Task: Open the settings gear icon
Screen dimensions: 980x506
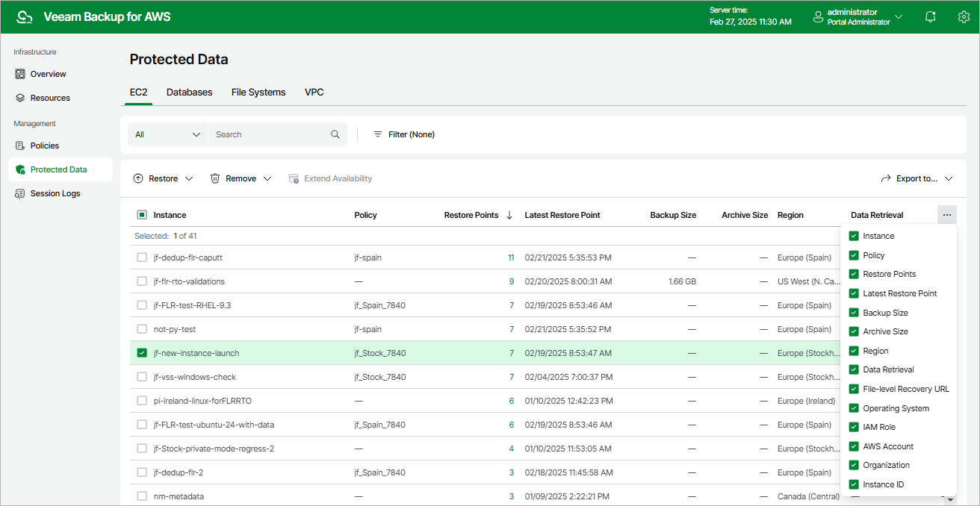Action: coord(964,16)
